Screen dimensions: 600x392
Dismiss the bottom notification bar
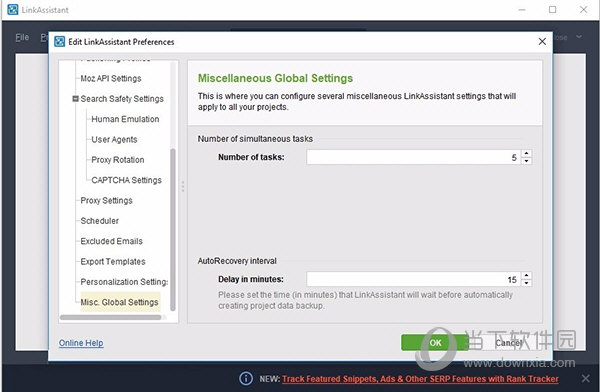click(585, 379)
